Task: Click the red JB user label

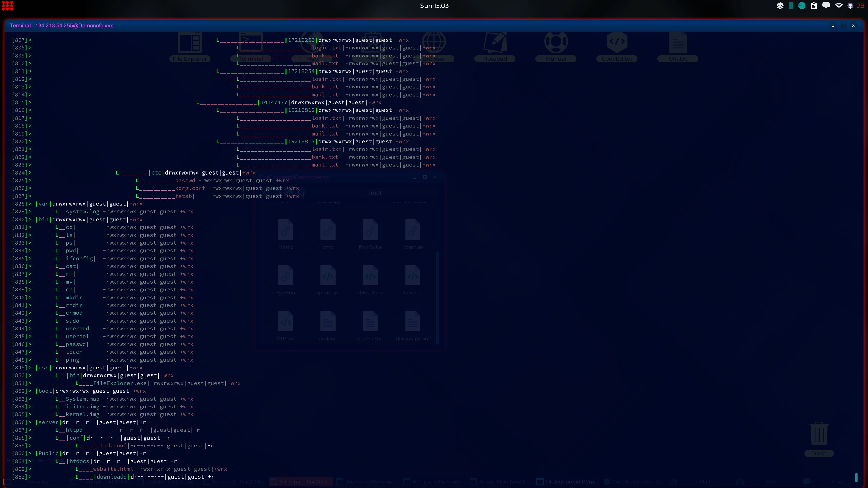Action: [x=861, y=6]
